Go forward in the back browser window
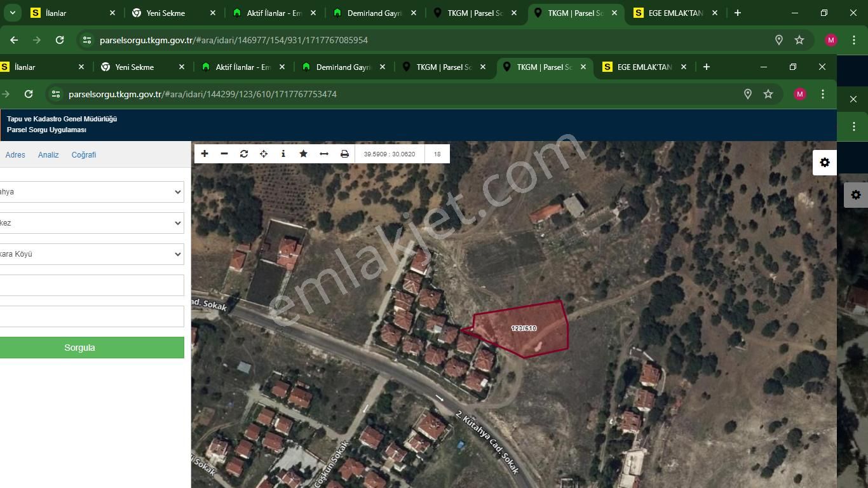 37,40
